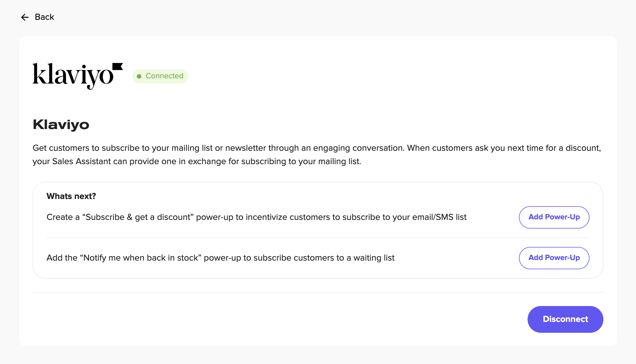Add Power-Up for Subscribe & get a discount
Image resolution: width=636 pixels, height=364 pixels.
pos(554,217)
